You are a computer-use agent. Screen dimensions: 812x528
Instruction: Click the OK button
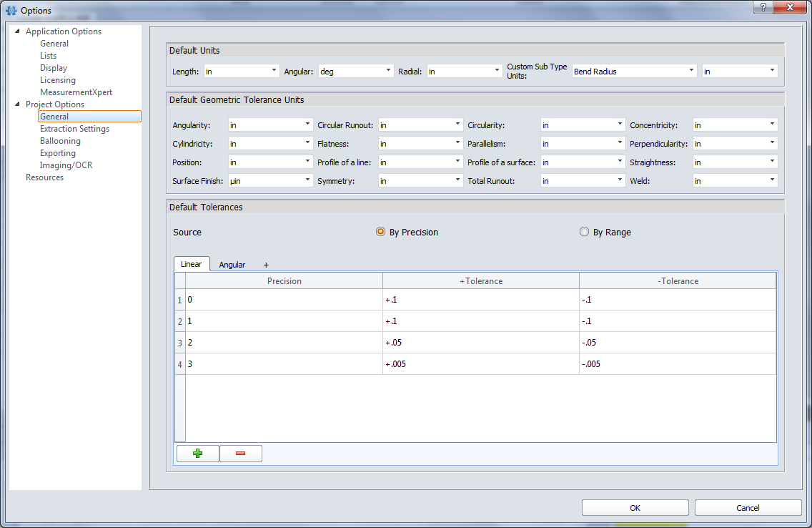635,508
